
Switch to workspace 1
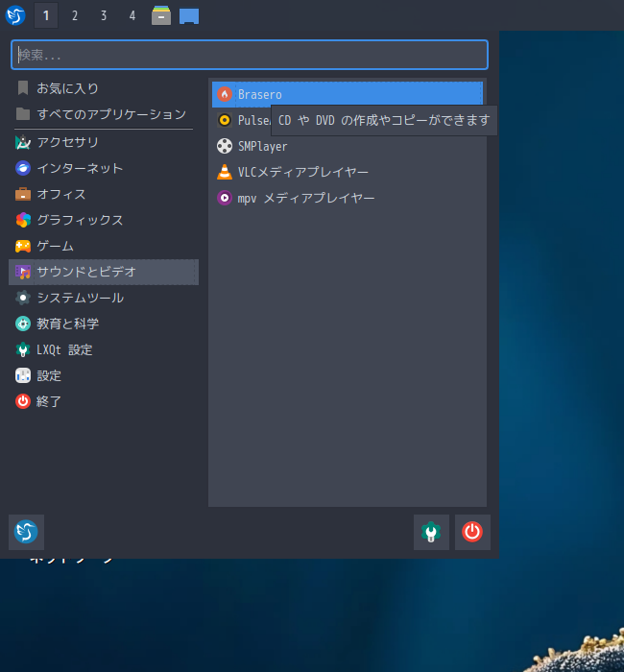click(x=46, y=16)
